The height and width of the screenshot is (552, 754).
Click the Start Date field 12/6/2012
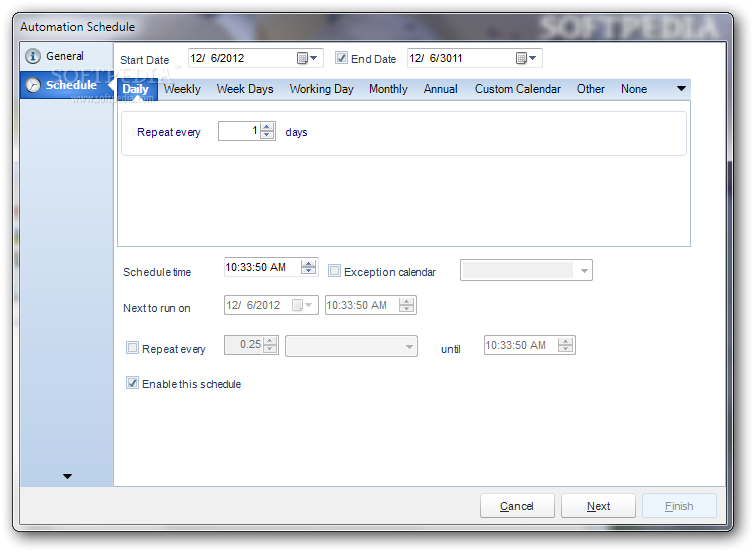pyautogui.click(x=256, y=58)
